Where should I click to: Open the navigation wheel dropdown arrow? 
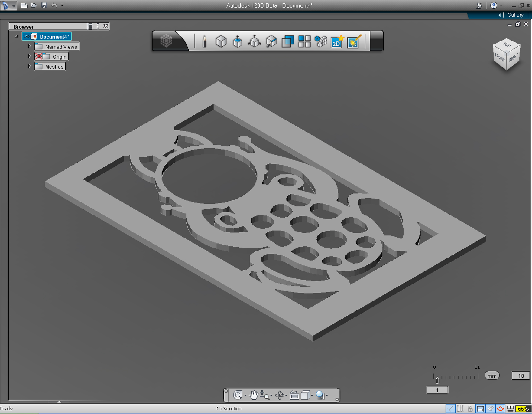tap(245, 396)
